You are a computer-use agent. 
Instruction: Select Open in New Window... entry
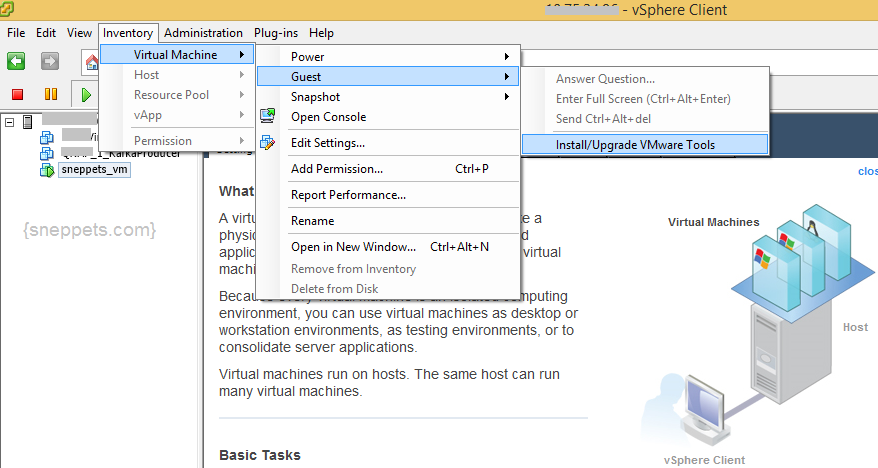click(x=388, y=247)
